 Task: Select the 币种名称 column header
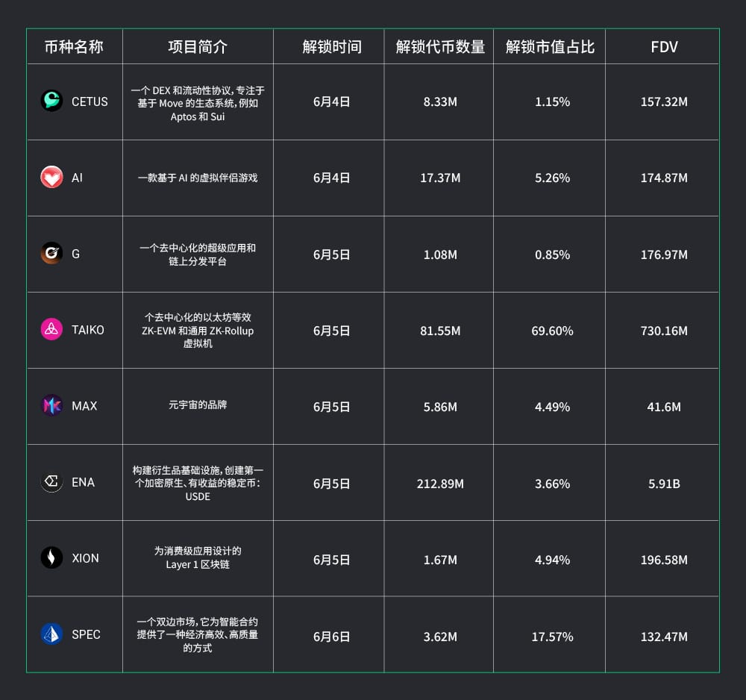coord(74,46)
